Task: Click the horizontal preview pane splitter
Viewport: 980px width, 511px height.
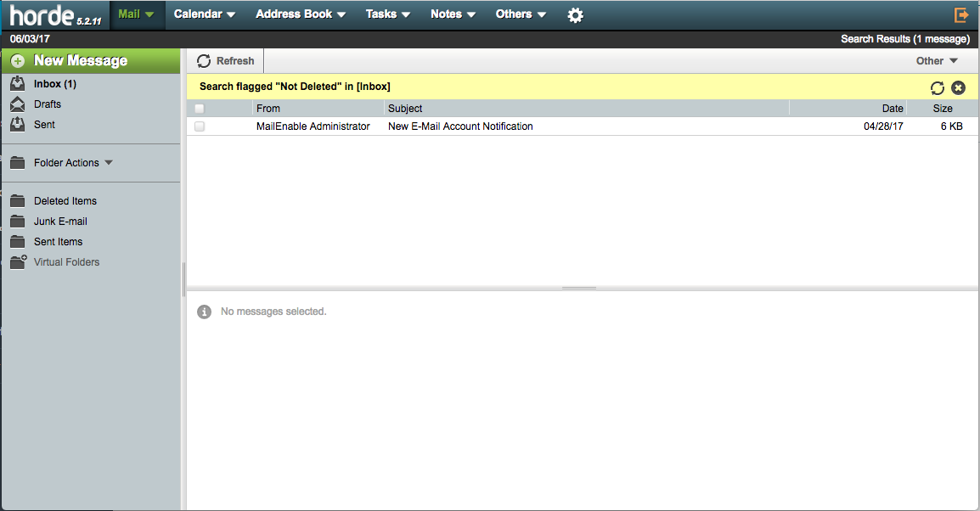Action: (579, 288)
